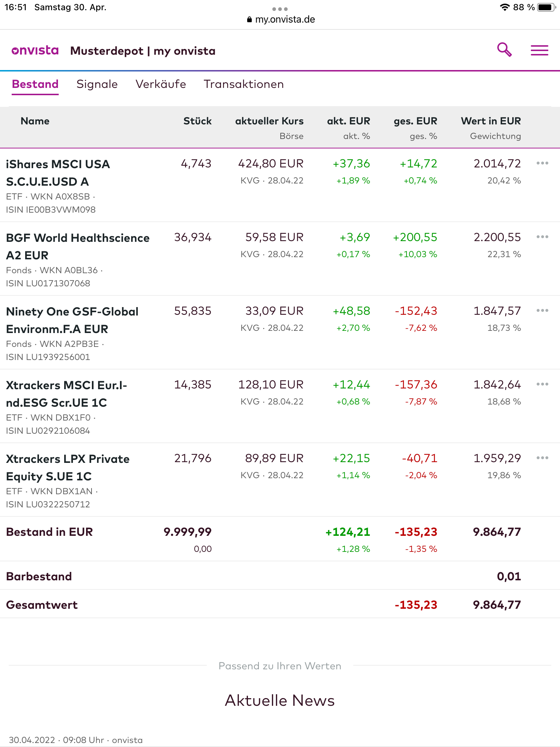Image resolution: width=560 pixels, height=747 pixels.
Task: Open Xtrackers LPX Private Equity S.UE 1C
Action: 68,468
